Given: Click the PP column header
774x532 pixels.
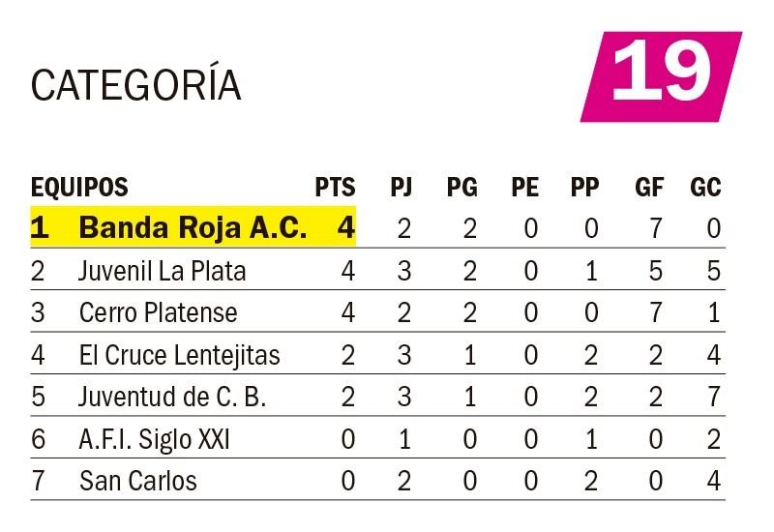Looking at the screenshot, I should pos(585,187).
